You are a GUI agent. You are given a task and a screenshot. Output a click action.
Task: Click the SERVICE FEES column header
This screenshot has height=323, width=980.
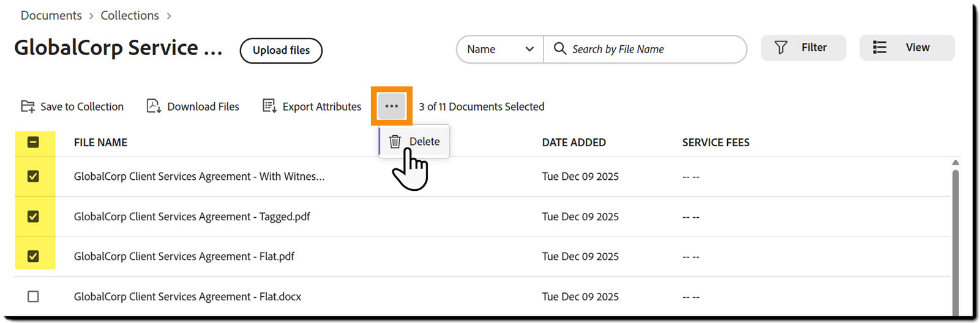tap(716, 143)
